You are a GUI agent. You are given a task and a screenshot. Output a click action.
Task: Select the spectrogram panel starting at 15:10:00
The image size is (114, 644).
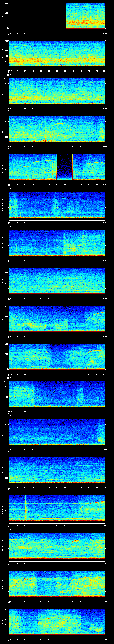57,53
